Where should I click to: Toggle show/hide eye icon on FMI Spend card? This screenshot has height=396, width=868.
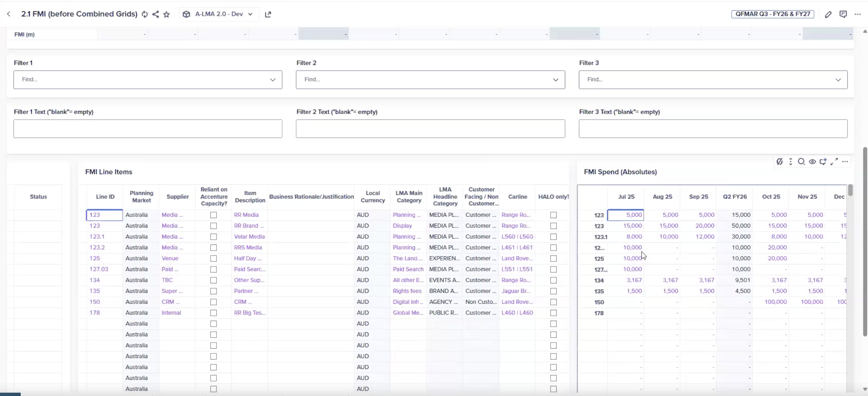[812, 162]
